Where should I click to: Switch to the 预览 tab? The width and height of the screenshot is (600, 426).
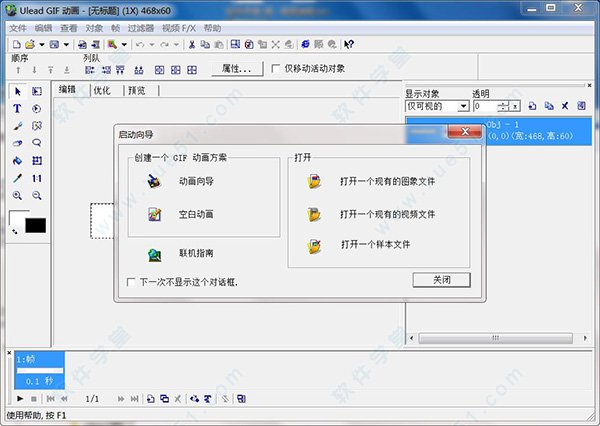tap(137, 90)
